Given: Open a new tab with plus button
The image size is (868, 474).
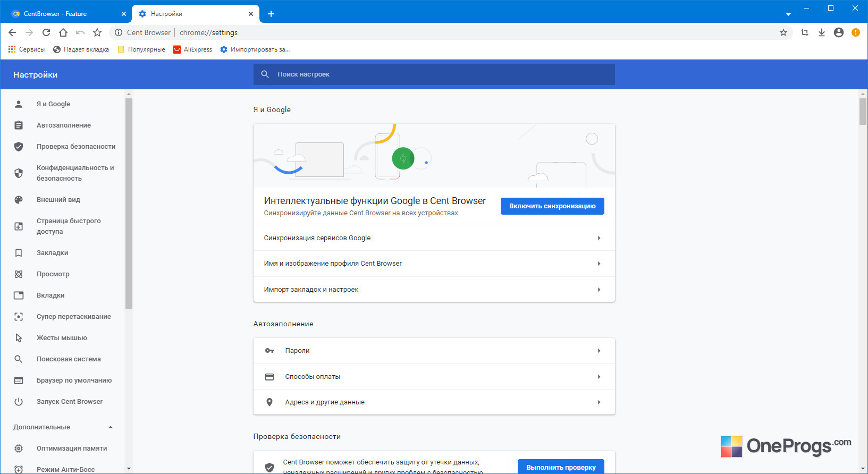Looking at the screenshot, I should click(271, 14).
